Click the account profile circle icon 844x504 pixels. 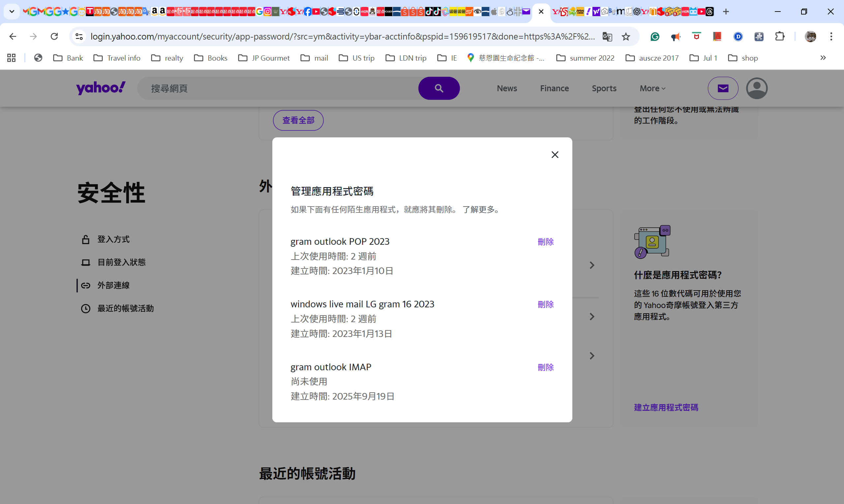[756, 88]
